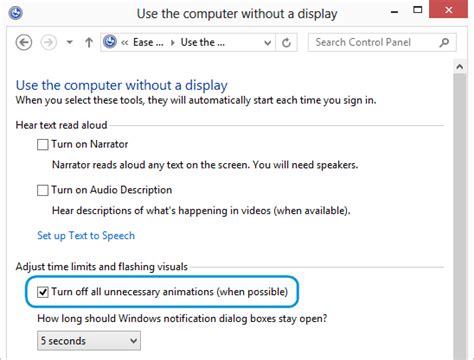Open the recent locations dropdown arrow

click(x=69, y=42)
